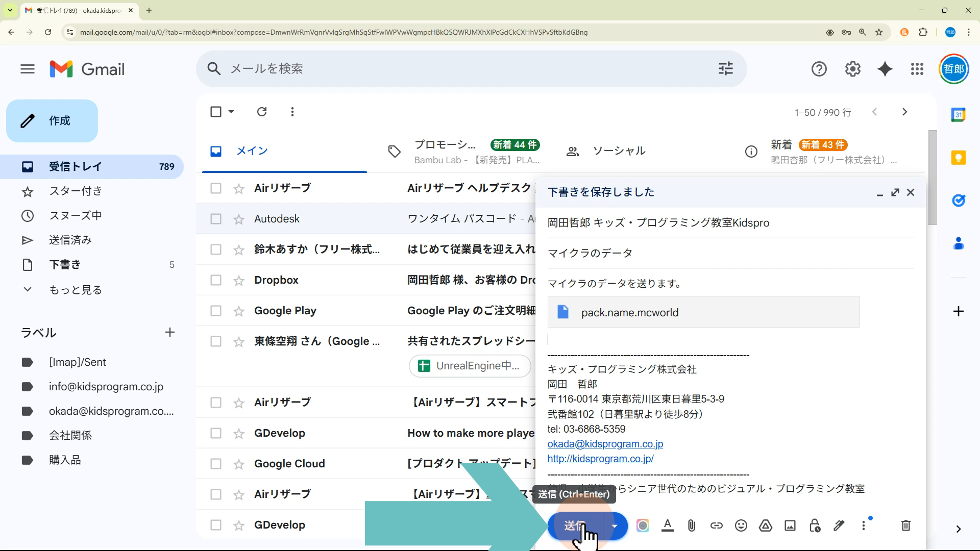Click the insert photo icon
980x551 pixels.
click(x=790, y=525)
